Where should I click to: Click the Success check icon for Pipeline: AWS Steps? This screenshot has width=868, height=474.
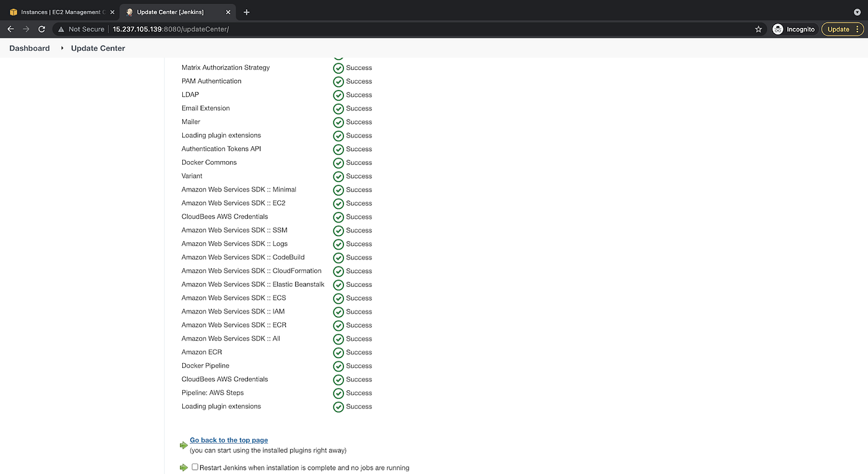click(x=339, y=393)
